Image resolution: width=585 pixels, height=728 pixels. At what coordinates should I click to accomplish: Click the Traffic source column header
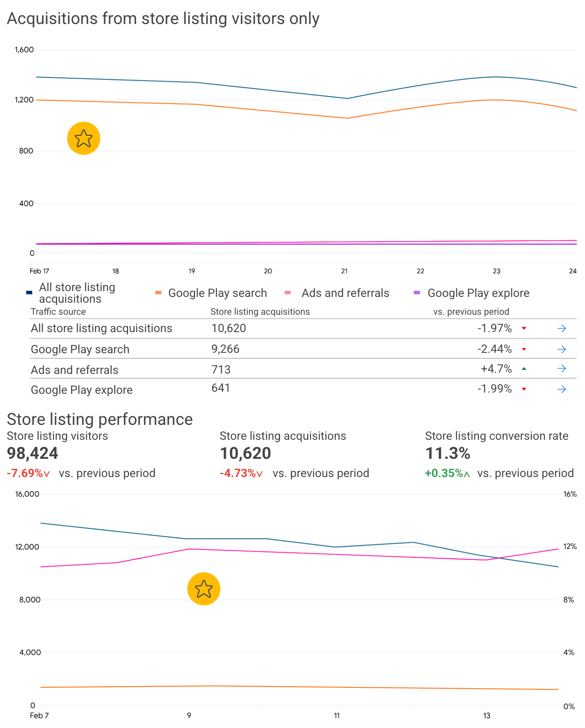point(58,311)
